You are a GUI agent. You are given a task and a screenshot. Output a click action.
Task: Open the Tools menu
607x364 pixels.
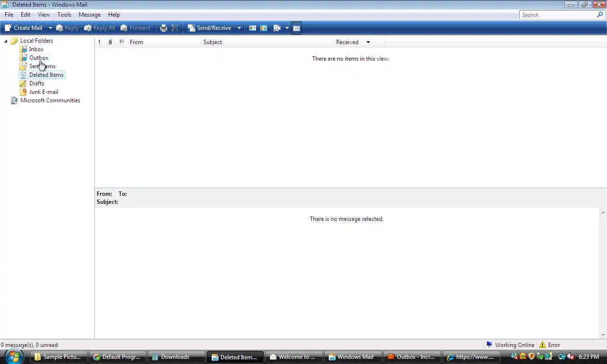[64, 15]
